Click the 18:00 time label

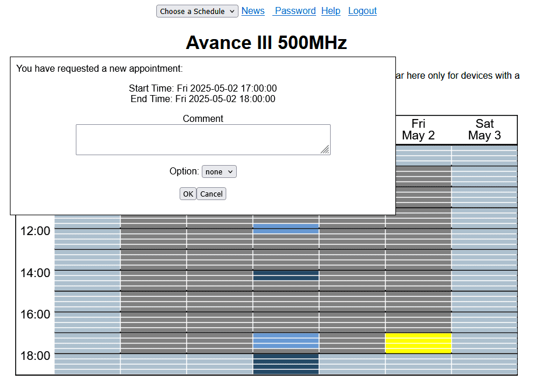click(x=35, y=355)
